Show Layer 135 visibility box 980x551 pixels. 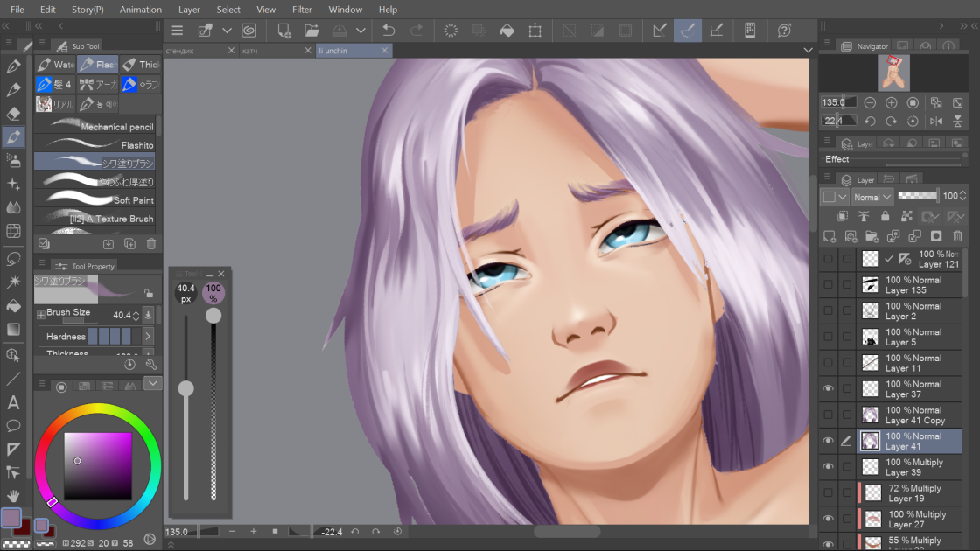tap(828, 285)
